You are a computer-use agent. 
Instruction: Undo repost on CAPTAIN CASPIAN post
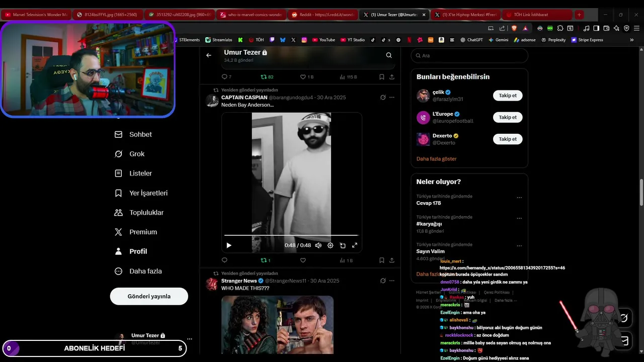point(265,260)
